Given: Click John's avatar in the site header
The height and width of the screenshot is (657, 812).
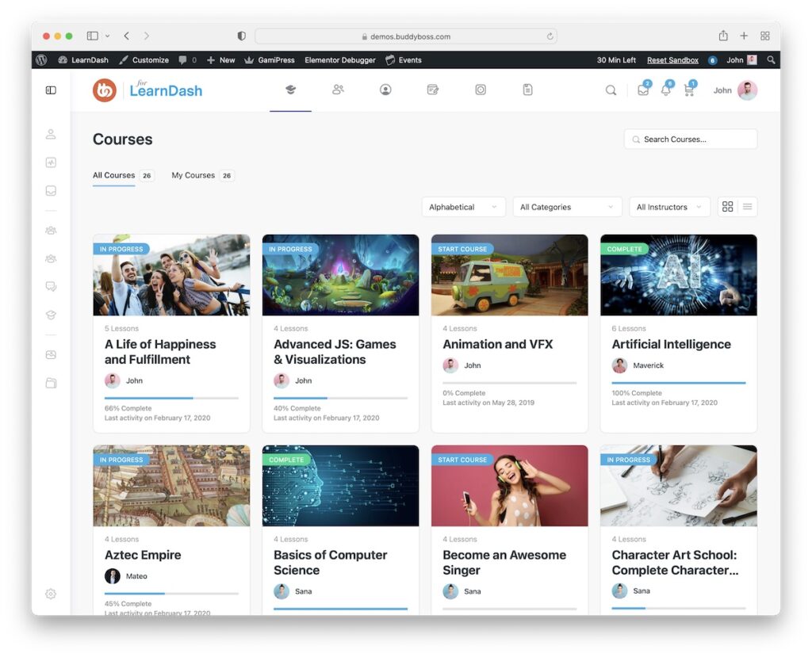Looking at the screenshot, I should tap(747, 90).
